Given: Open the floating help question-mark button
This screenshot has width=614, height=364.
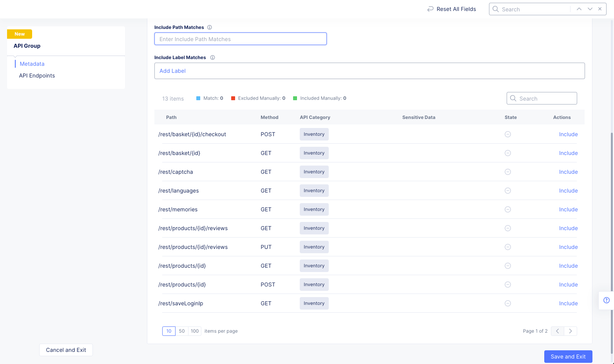Looking at the screenshot, I should pos(607,300).
